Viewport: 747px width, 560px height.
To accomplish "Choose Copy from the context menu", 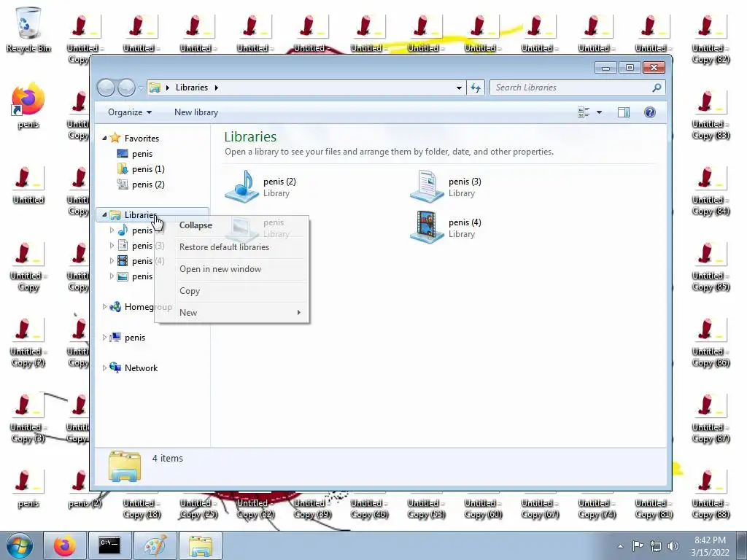I will [x=232, y=291].
